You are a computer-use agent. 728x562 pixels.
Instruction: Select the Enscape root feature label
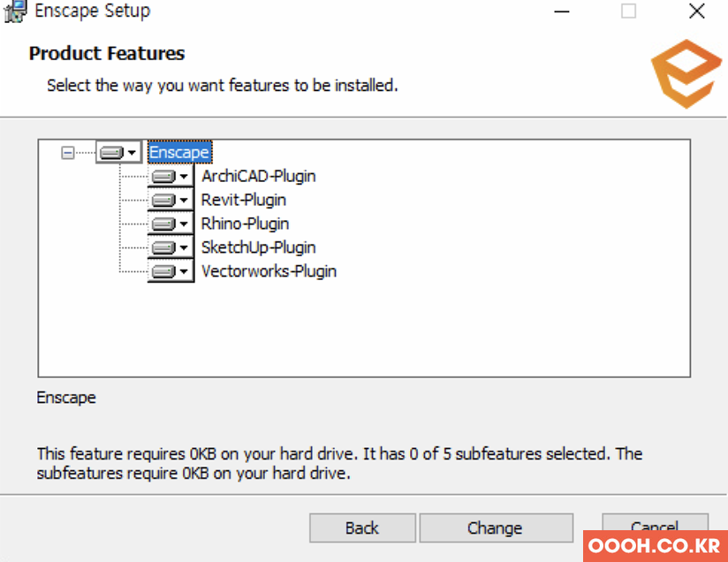pyautogui.click(x=179, y=152)
